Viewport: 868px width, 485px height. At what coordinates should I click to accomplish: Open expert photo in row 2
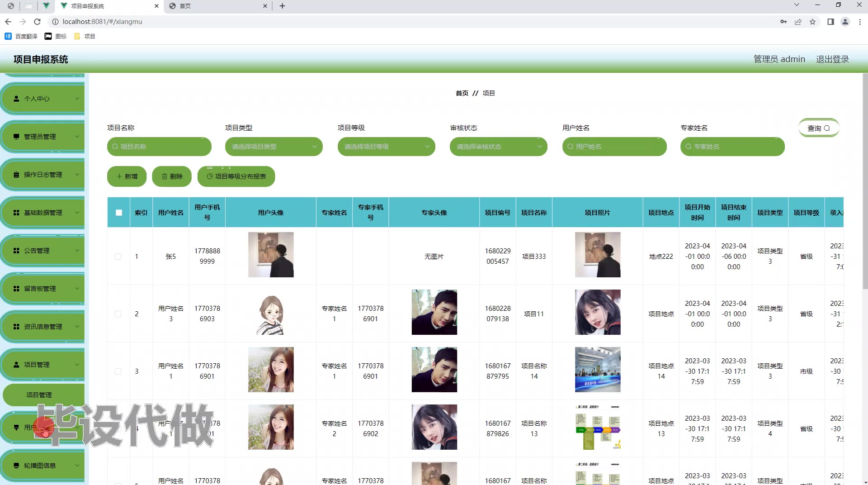pyautogui.click(x=434, y=312)
